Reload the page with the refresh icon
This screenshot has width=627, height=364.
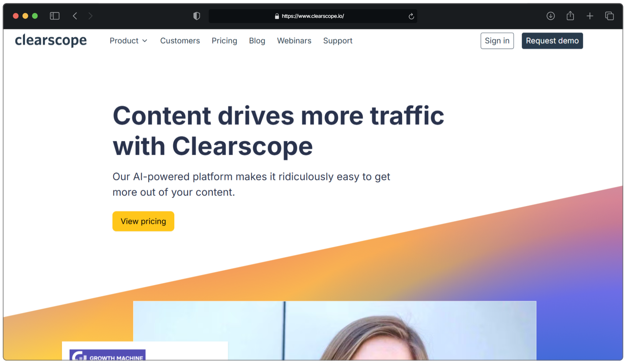(411, 16)
